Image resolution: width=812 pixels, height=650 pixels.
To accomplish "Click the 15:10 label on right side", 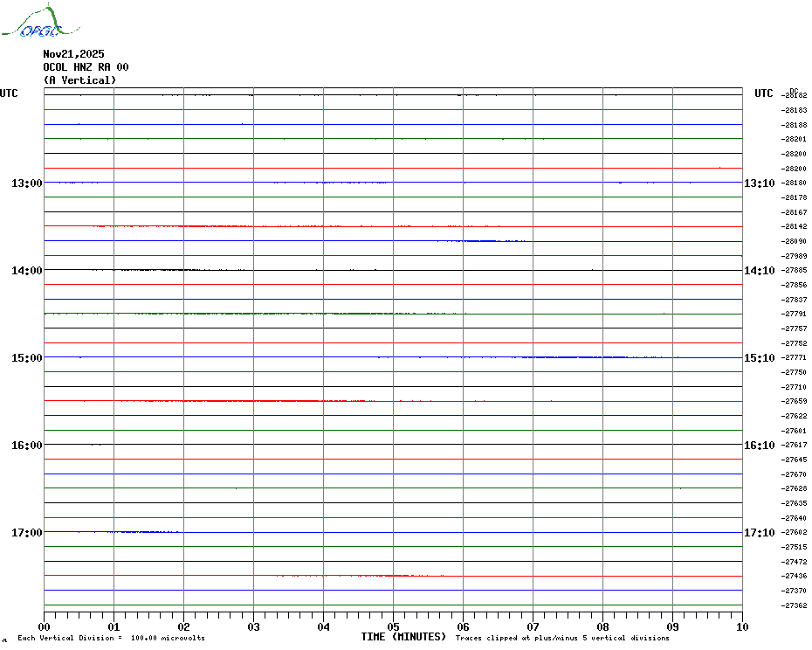I will [759, 358].
